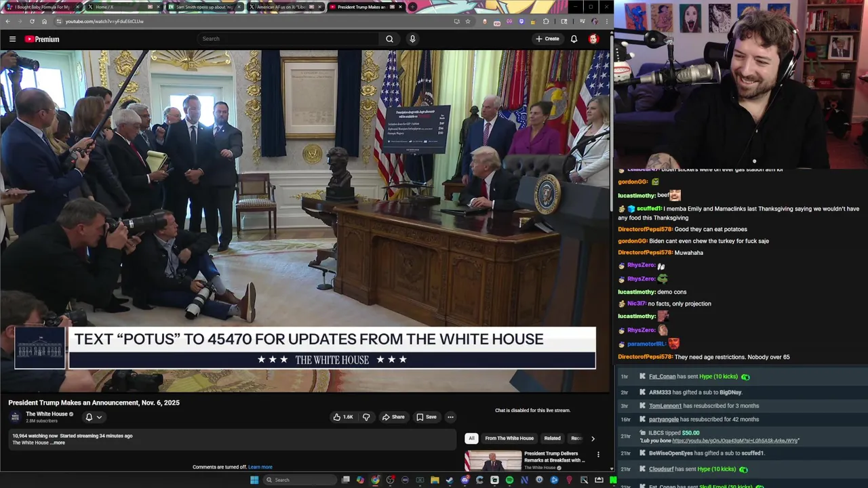The image size is (868, 488).
Task: Open Spotify from the taskbar
Action: (509, 480)
